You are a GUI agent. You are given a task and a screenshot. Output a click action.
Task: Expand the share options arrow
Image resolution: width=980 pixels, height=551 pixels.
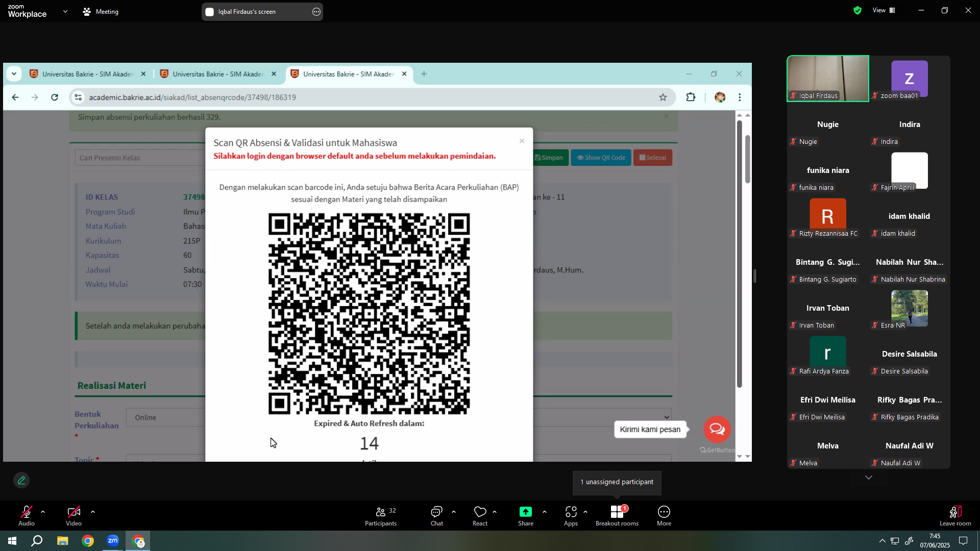click(x=545, y=512)
